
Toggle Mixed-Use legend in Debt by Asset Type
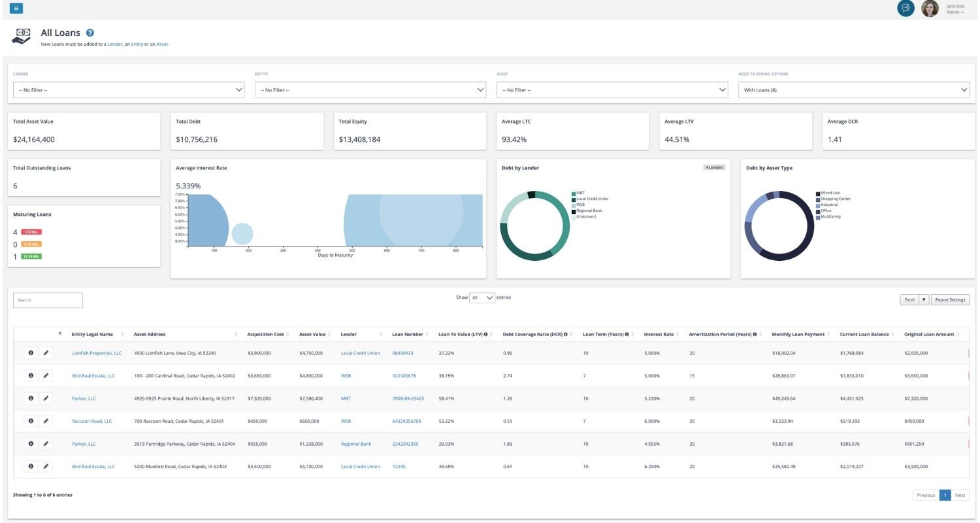[x=830, y=194]
